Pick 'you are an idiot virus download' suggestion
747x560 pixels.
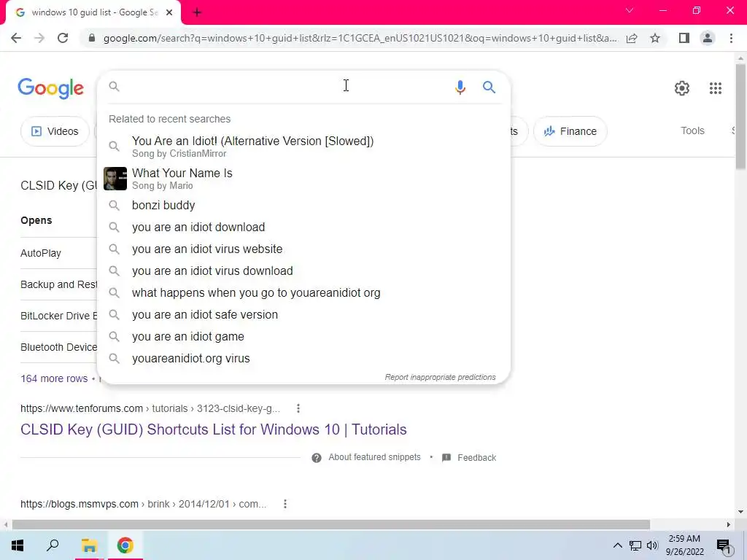303,271
